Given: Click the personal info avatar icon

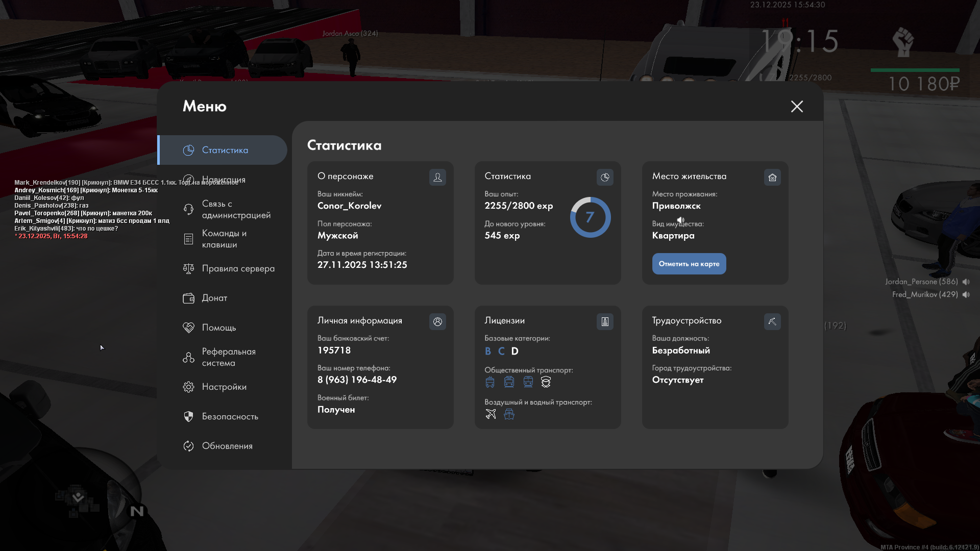Looking at the screenshot, I should click(437, 321).
